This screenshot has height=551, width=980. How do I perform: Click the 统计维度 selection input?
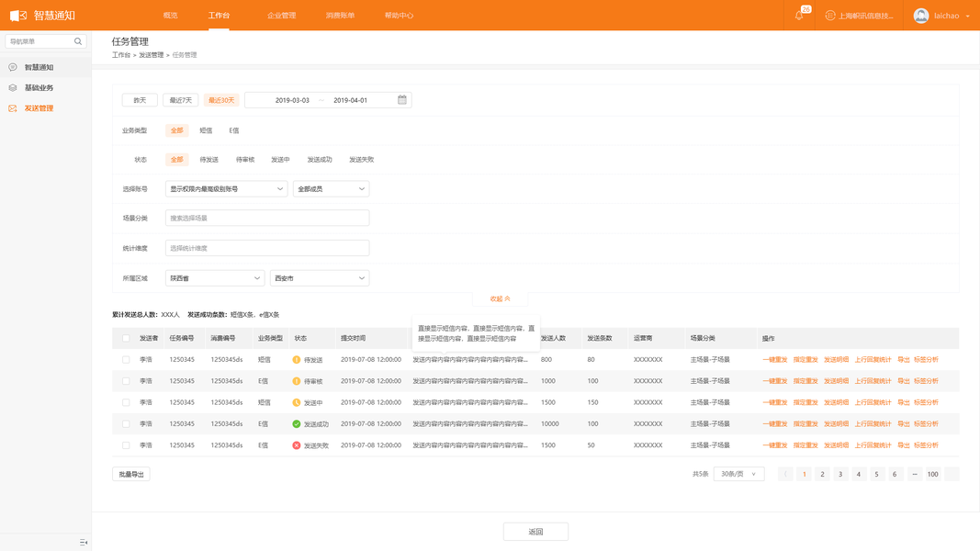point(267,248)
